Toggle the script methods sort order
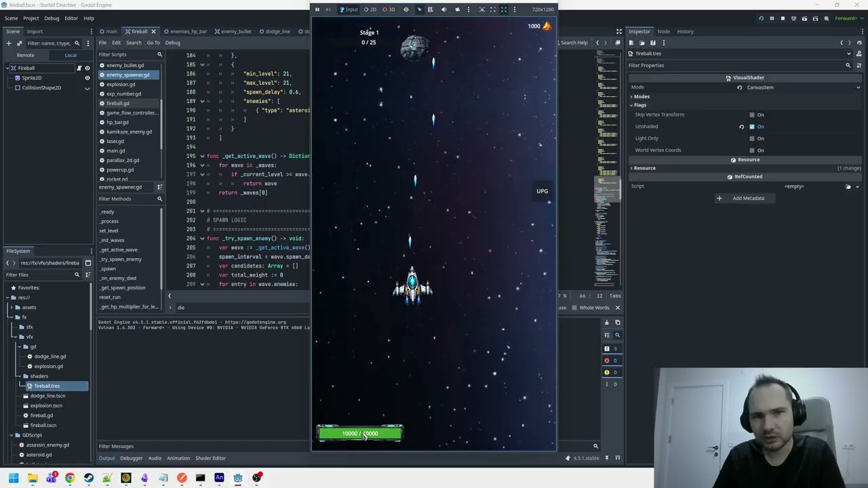The width and height of the screenshot is (868, 488). pyautogui.click(x=160, y=187)
